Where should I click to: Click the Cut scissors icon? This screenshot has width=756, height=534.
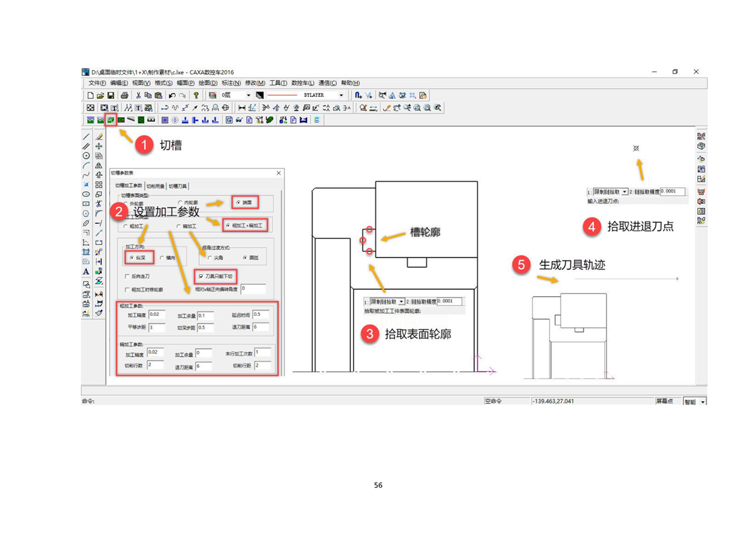click(138, 96)
